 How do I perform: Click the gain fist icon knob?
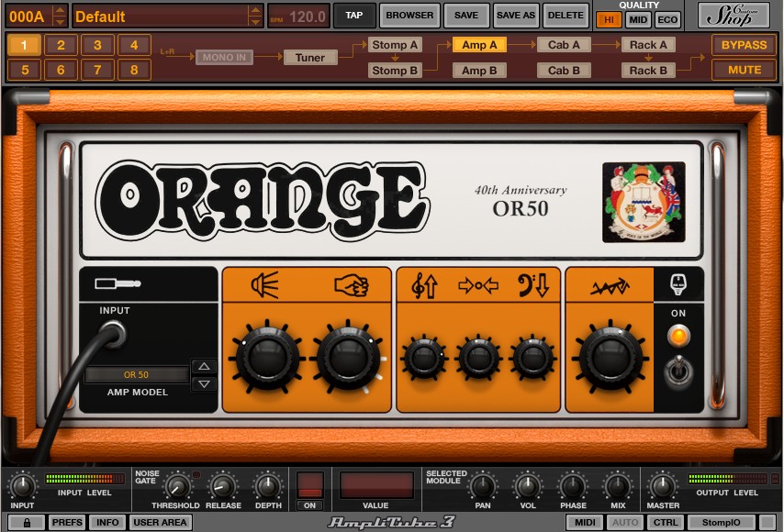tap(348, 356)
